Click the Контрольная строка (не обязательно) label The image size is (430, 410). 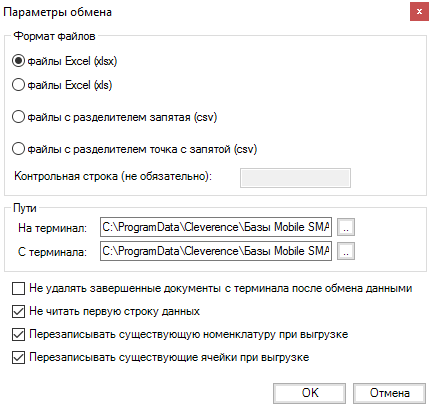click(113, 176)
